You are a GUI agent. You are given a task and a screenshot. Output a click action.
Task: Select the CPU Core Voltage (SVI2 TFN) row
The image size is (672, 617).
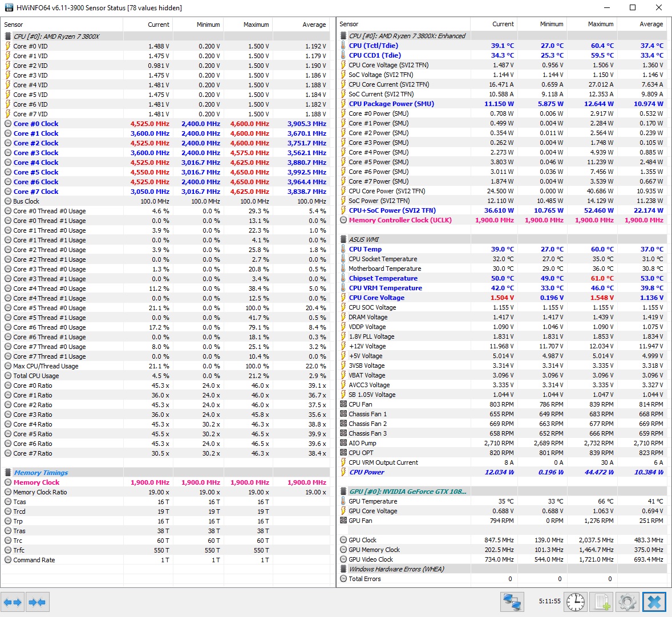[x=502, y=64]
